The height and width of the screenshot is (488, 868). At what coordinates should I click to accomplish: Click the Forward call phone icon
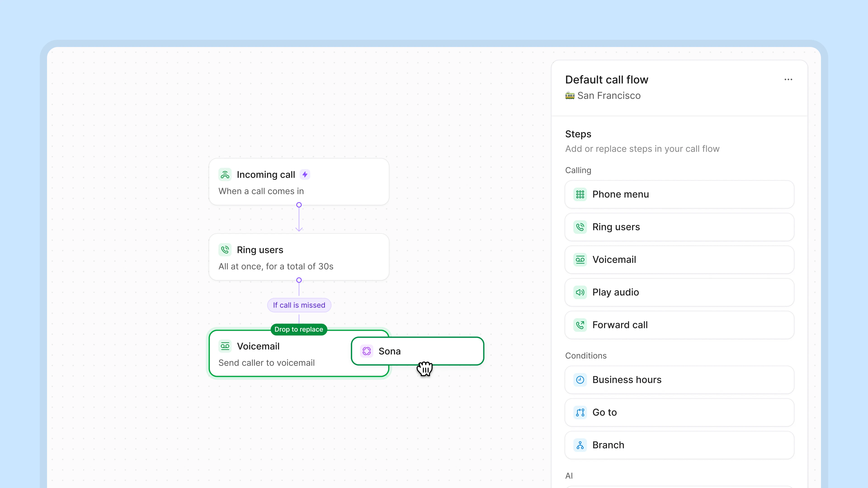pyautogui.click(x=580, y=325)
